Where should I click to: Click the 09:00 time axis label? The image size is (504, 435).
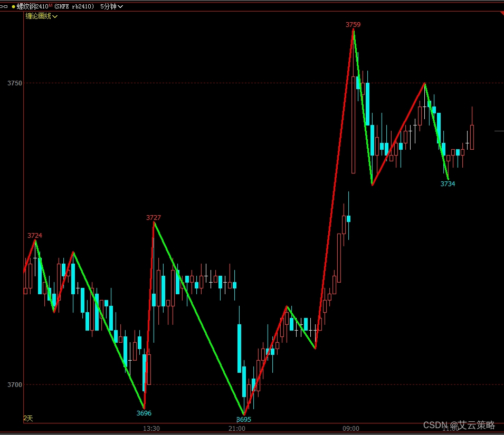(351, 429)
